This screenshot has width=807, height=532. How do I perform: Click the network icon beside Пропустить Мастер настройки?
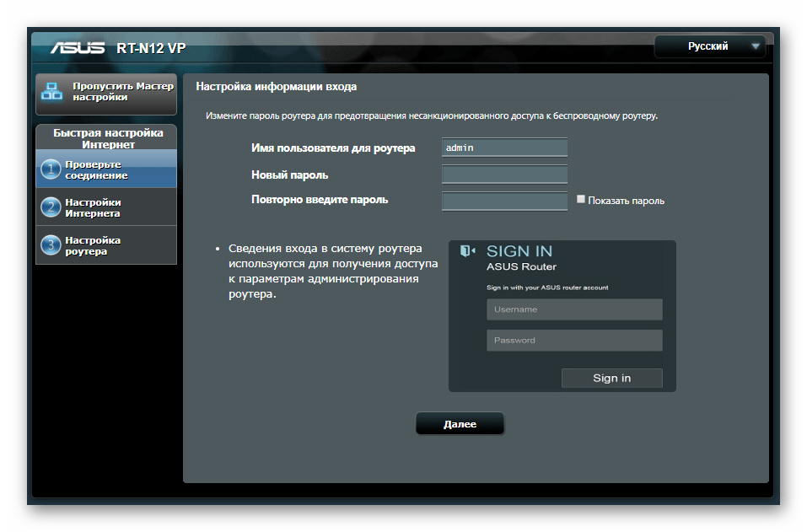pos(52,92)
